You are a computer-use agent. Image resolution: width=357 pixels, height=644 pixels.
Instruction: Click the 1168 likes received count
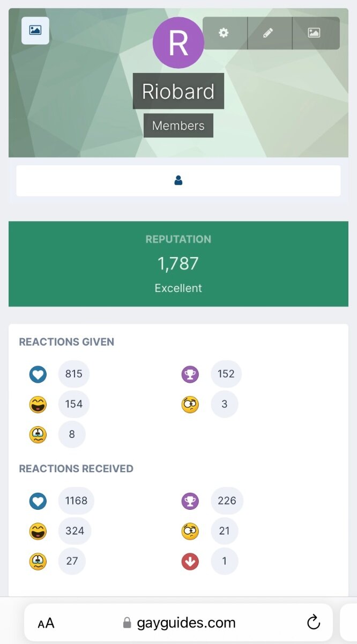[76, 501]
